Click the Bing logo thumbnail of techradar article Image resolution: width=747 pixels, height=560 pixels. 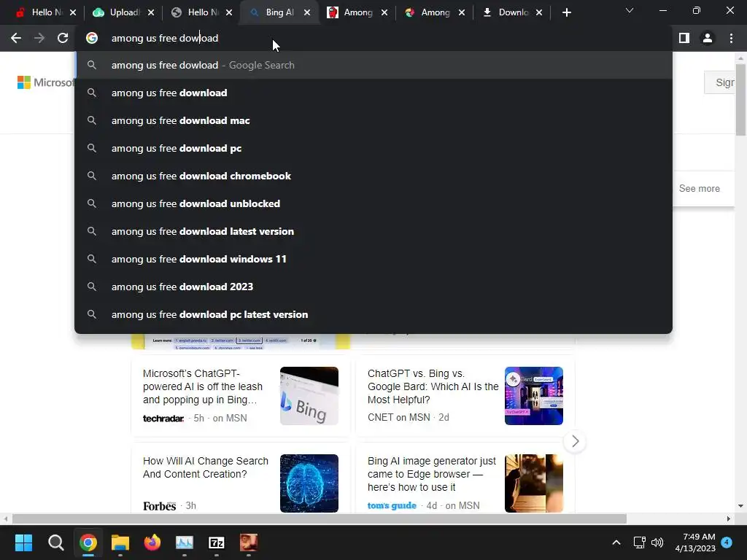(x=309, y=396)
